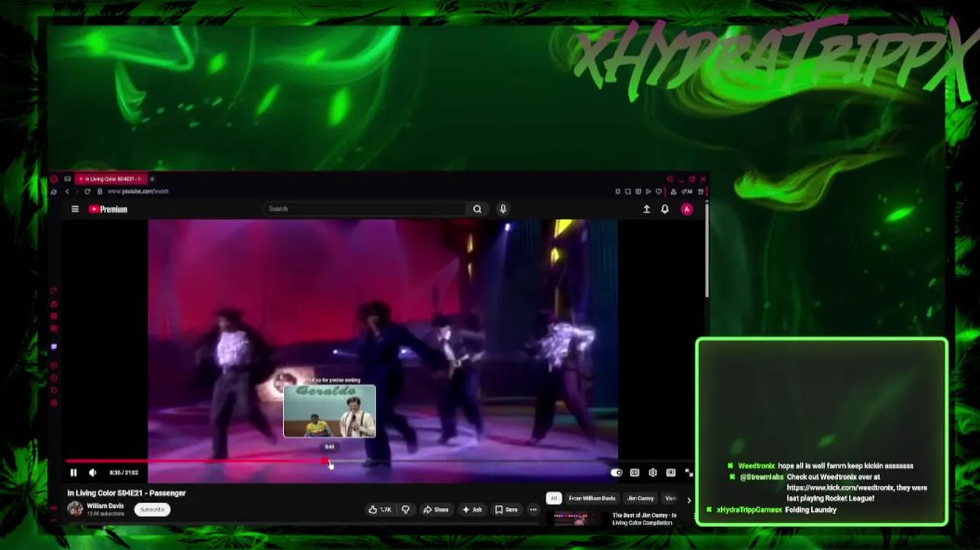Open the account avatar menu

click(687, 209)
